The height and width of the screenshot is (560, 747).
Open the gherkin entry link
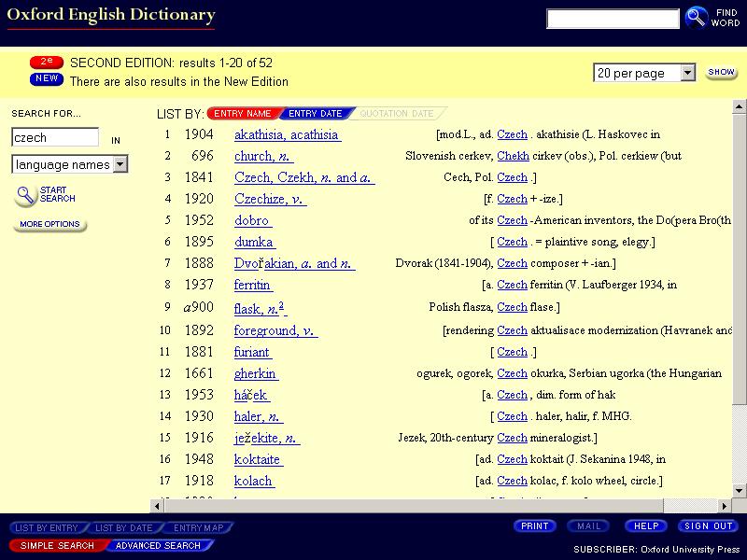click(x=256, y=373)
